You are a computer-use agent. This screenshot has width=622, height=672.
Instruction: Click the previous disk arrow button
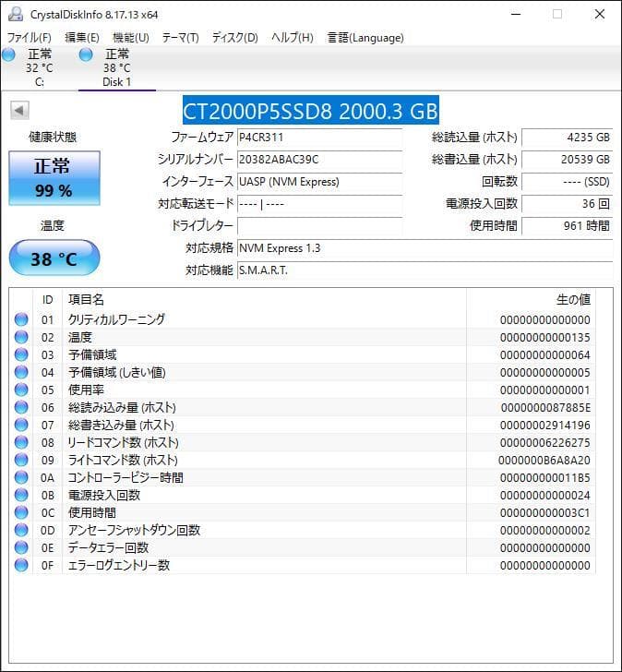pos(18,111)
